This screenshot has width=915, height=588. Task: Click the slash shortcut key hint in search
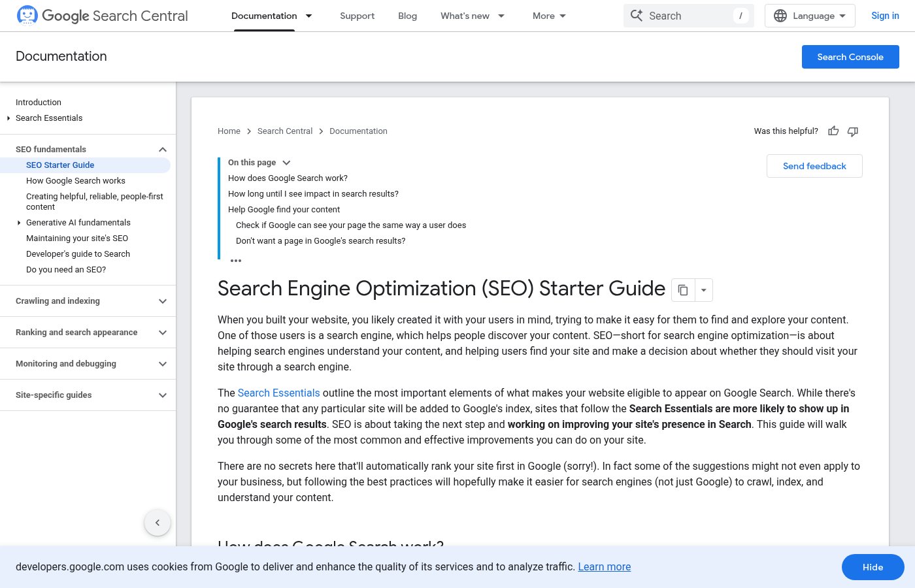point(740,16)
